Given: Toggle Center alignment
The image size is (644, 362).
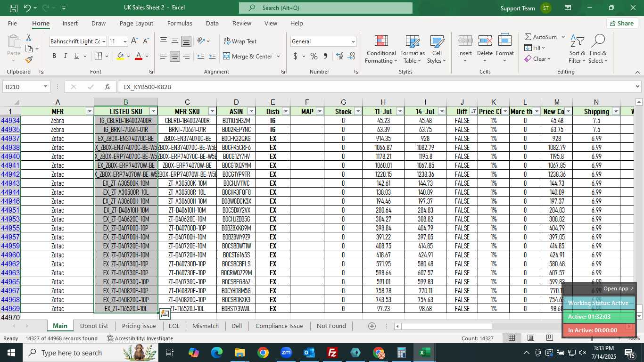Looking at the screenshot, I should tap(175, 56).
